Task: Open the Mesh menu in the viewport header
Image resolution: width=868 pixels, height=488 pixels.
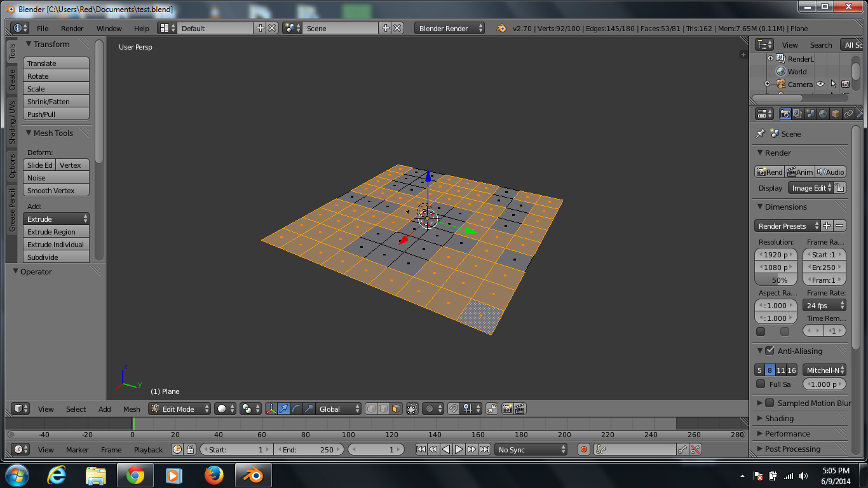Action: coord(132,409)
